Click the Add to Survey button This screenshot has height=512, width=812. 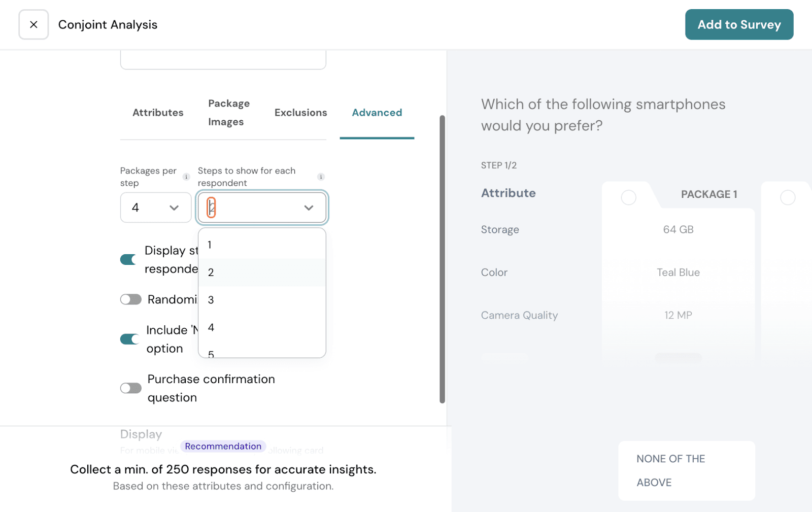point(738,24)
